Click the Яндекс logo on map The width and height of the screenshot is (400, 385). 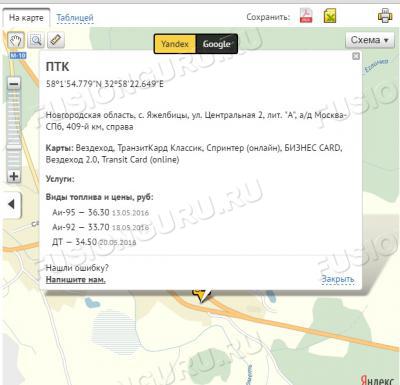tap(377, 379)
